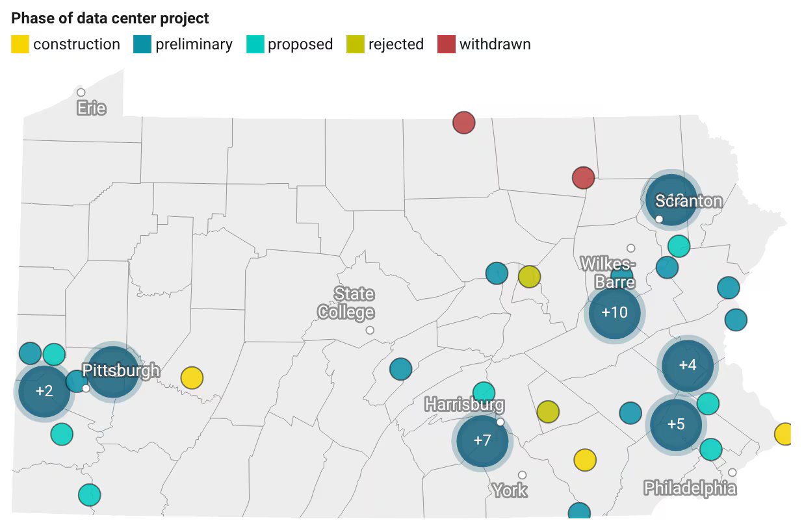Select the proposed marker just above Harrisburg label

pos(484,392)
